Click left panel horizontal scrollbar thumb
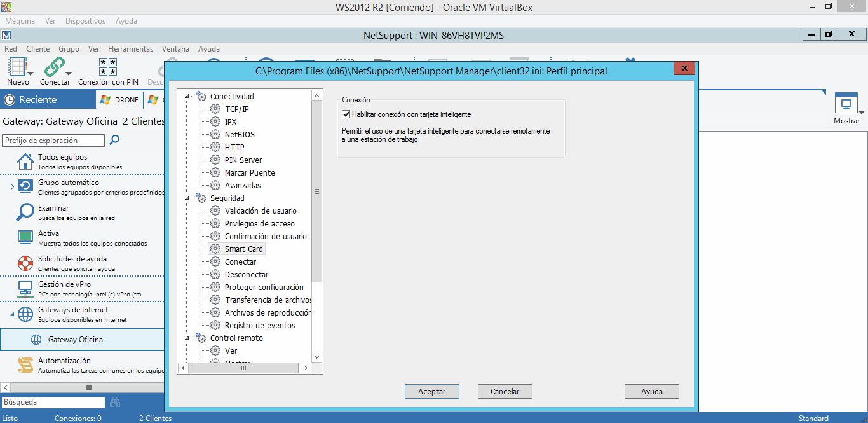Image resolution: width=868 pixels, height=423 pixels. point(88,387)
